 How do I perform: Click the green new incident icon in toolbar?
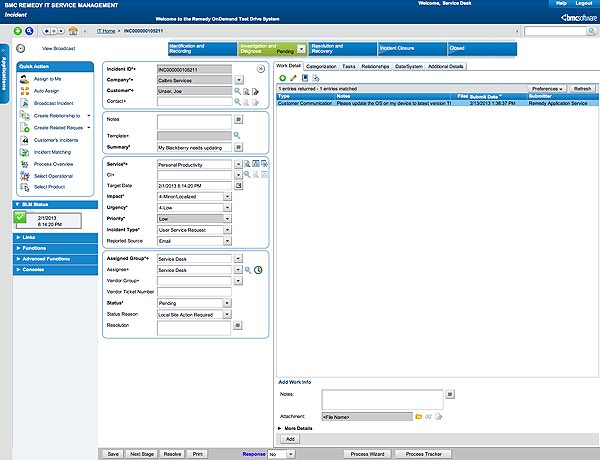tap(18, 31)
